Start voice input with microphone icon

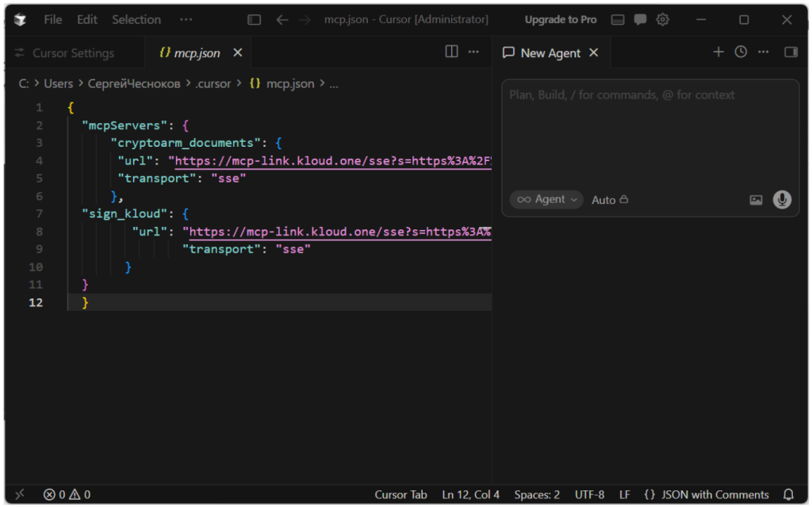pos(782,200)
